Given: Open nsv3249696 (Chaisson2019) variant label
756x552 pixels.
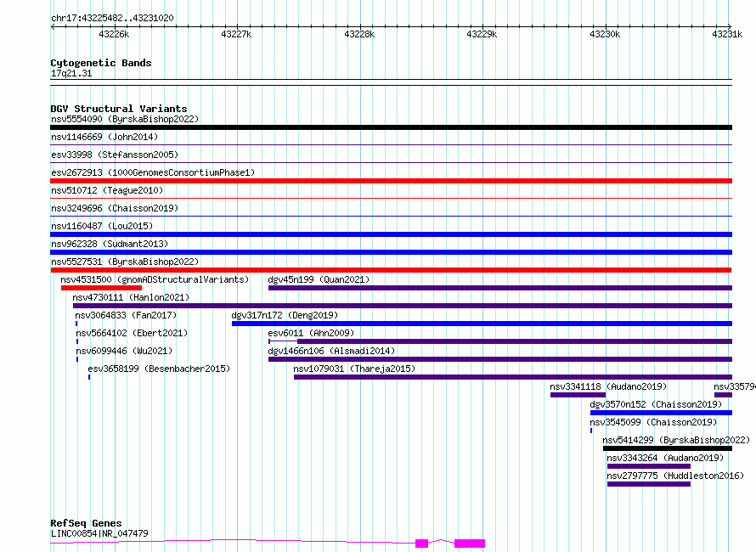Looking at the screenshot, I should tap(115, 208).
